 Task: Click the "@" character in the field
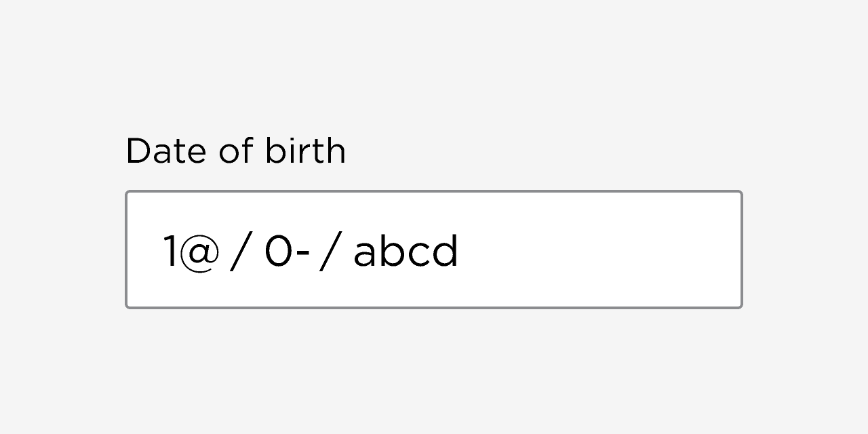[200, 252]
